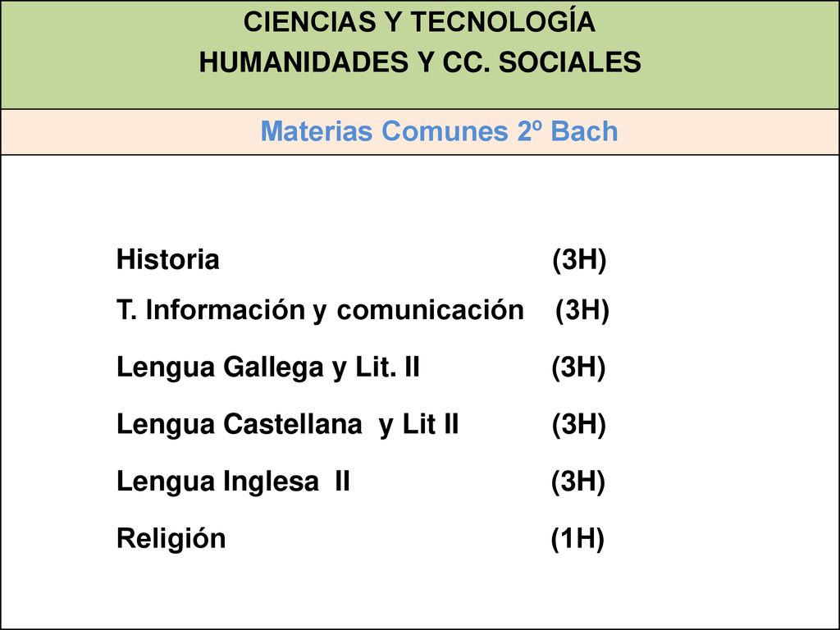Click hours label beside Lengua Gallega
This screenshot has height=630, width=840.
[x=578, y=368]
